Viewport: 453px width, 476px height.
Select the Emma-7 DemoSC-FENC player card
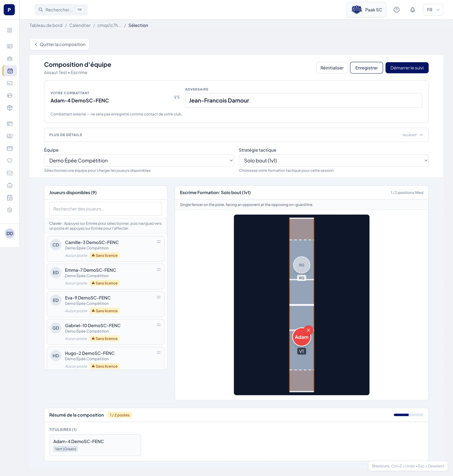pos(105,277)
